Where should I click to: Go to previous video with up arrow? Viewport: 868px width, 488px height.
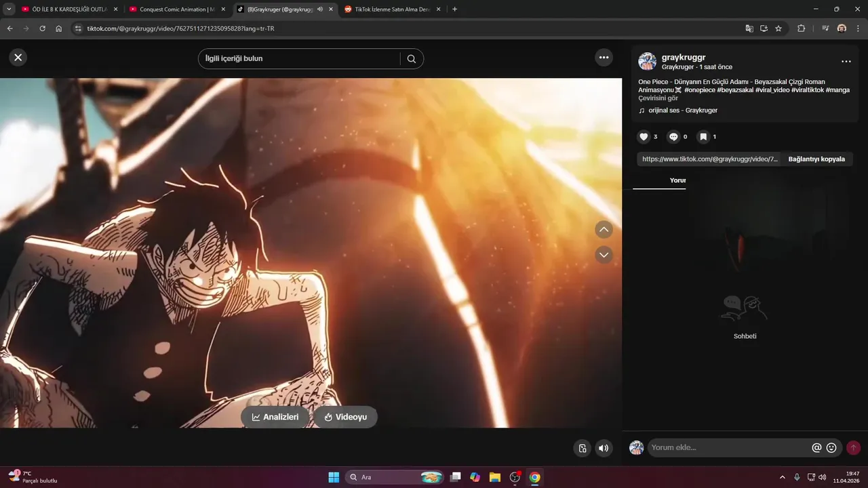[x=604, y=230]
